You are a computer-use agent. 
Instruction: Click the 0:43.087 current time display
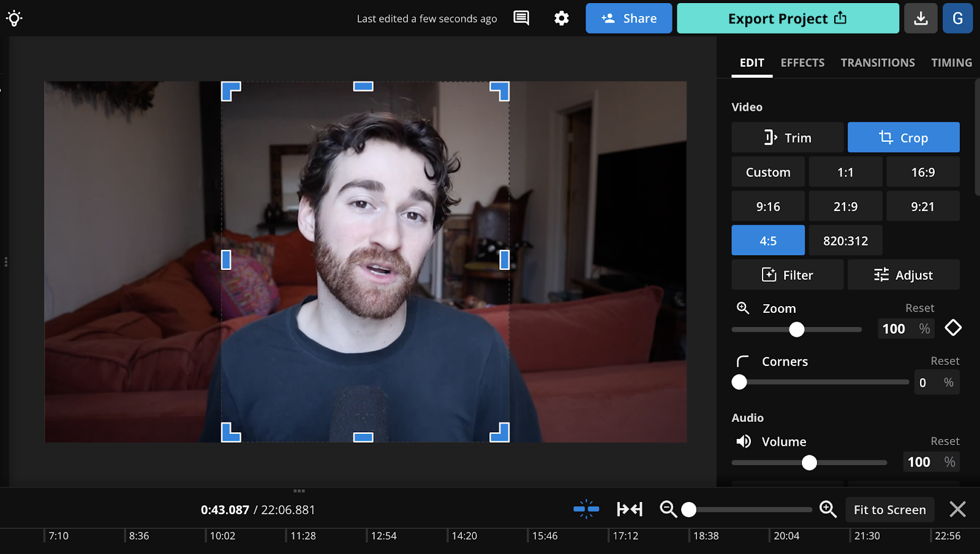point(225,509)
